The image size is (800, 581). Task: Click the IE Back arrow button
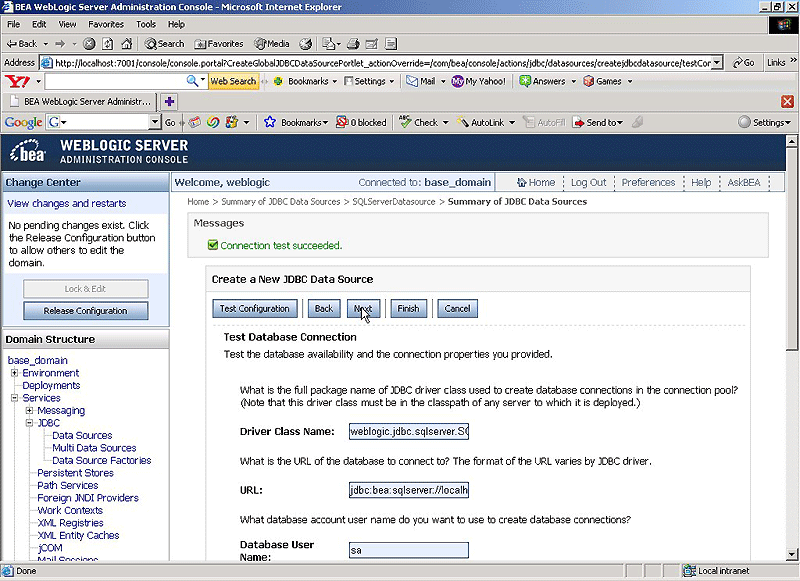[x=21, y=44]
